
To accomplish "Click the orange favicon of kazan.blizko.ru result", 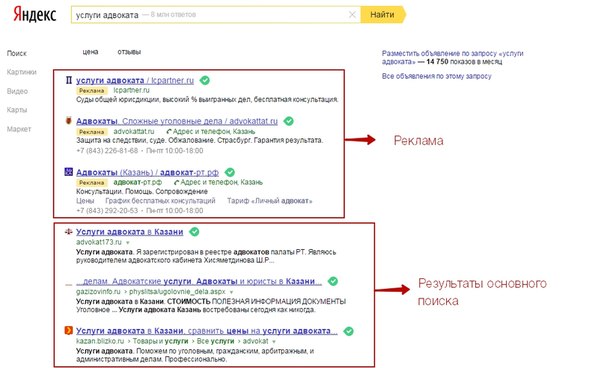I will pos(69,331).
